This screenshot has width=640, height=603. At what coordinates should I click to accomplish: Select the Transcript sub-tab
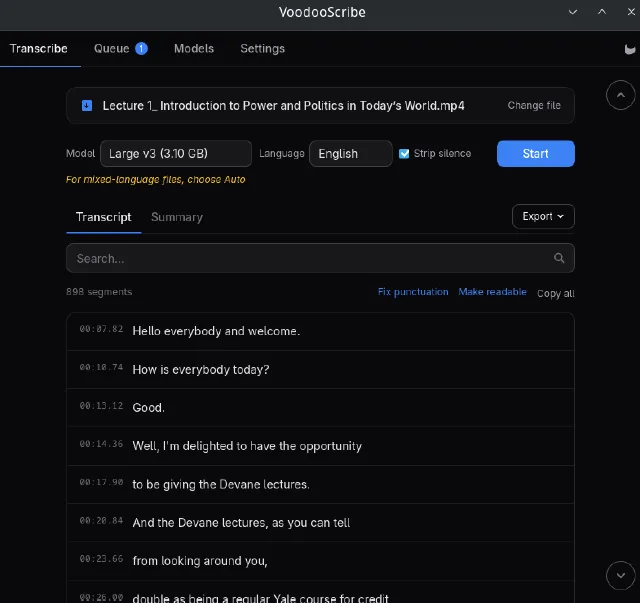[x=104, y=217]
